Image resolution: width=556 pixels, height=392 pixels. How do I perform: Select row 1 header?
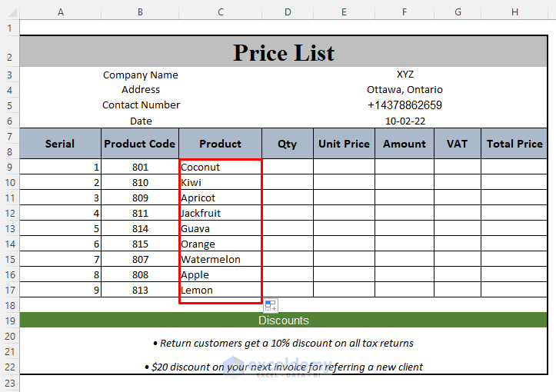point(9,28)
